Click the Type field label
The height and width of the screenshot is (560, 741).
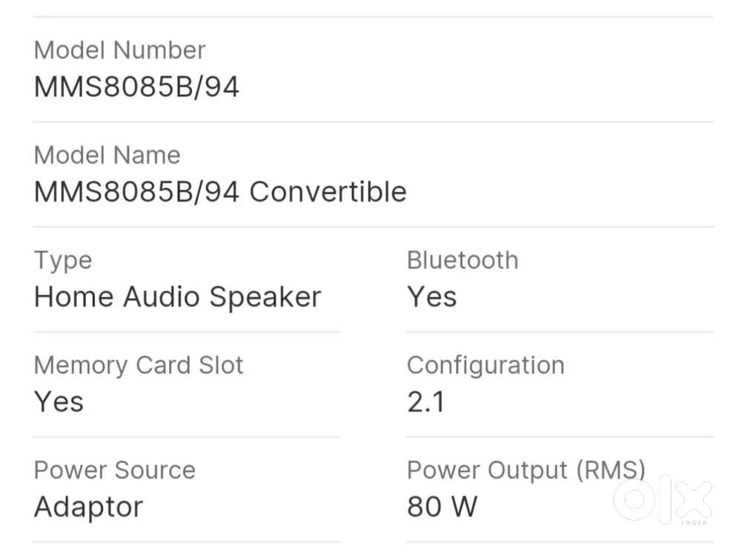[63, 261]
